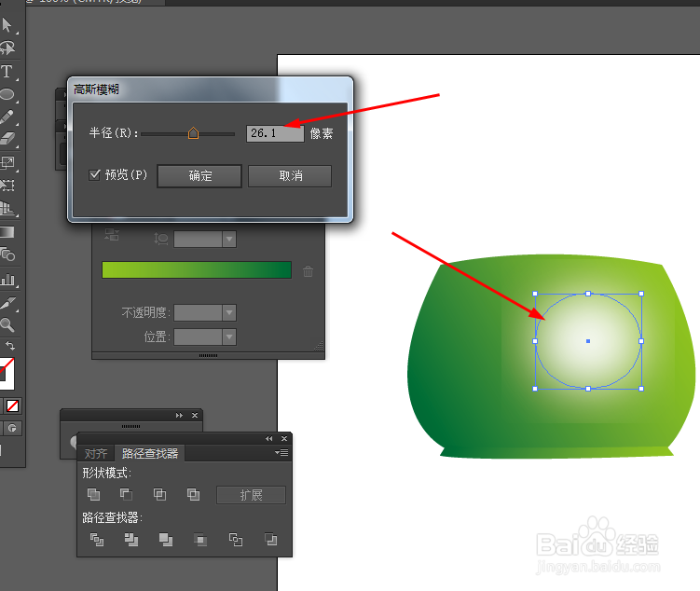This screenshot has height=591, width=700.
Task: Click the 不透明度 opacity value field
Action: click(x=199, y=313)
